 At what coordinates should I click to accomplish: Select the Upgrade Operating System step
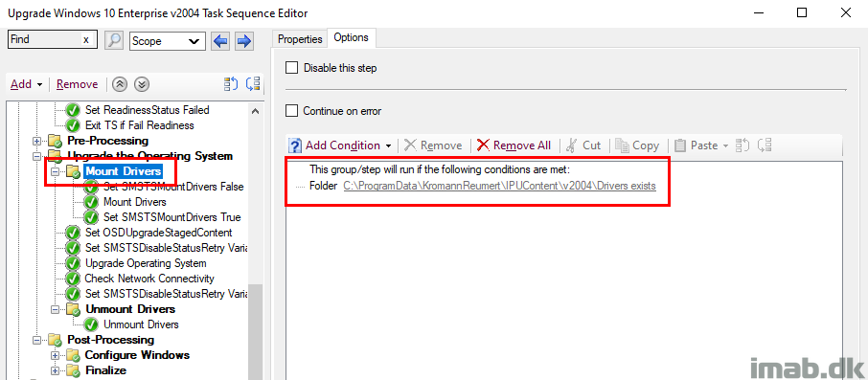click(145, 263)
